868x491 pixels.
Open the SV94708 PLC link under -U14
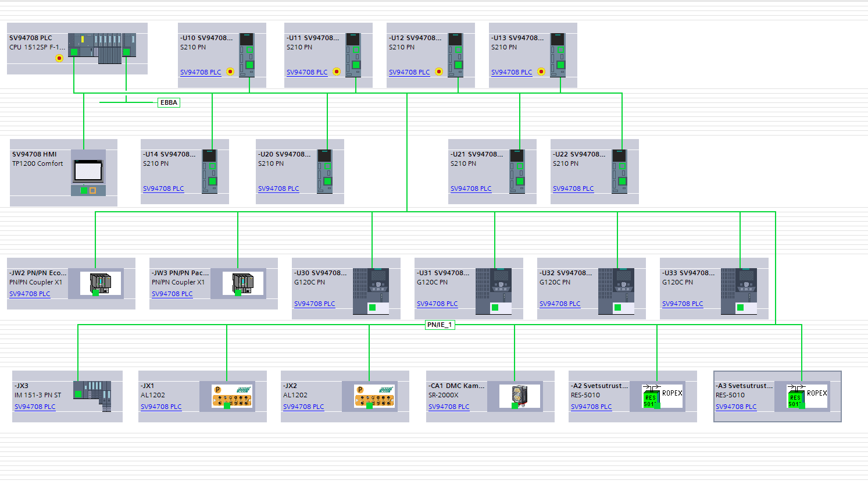click(x=164, y=188)
